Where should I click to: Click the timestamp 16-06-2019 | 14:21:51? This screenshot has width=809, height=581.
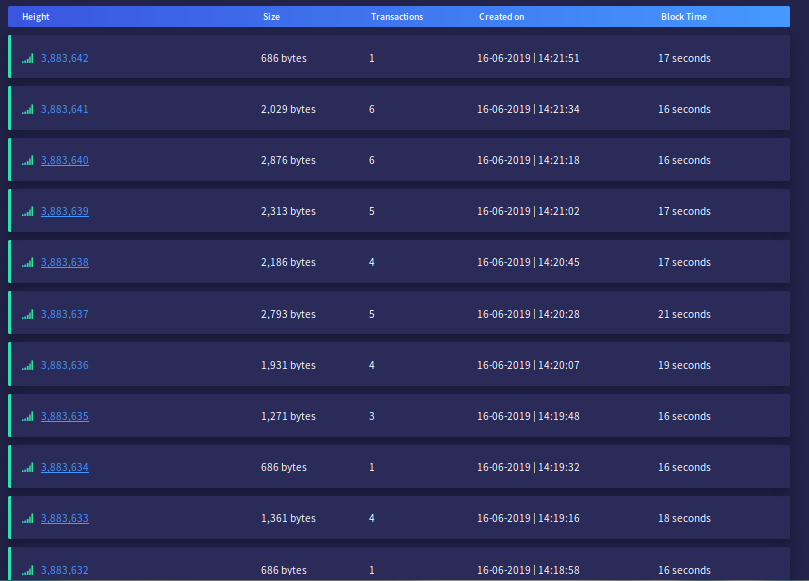(x=528, y=58)
